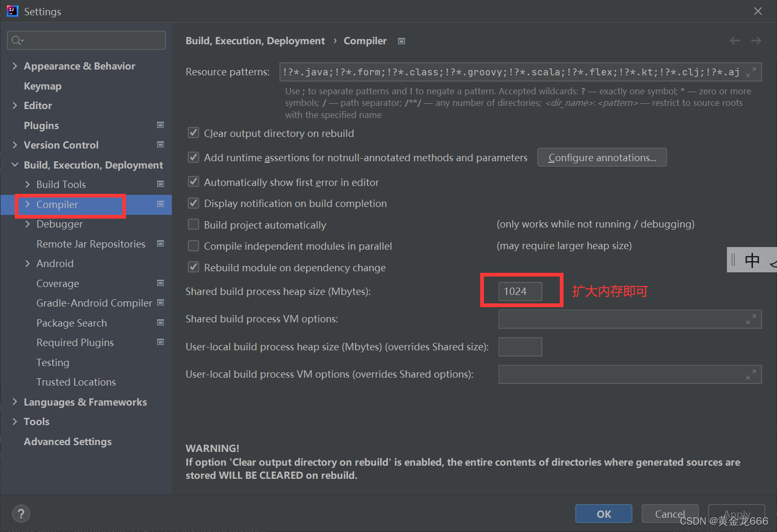Click the project icon next to Gradle-Android Compiler

(161, 302)
